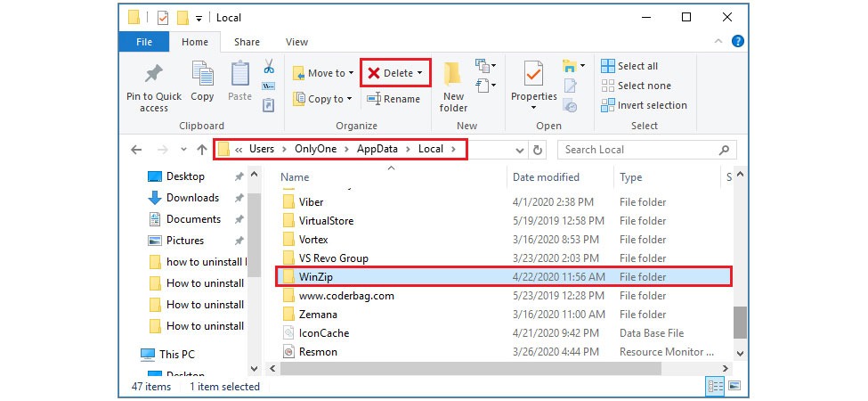The width and height of the screenshot is (868, 401).
Task: Click the search magnifier icon
Action: [x=724, y=150]
